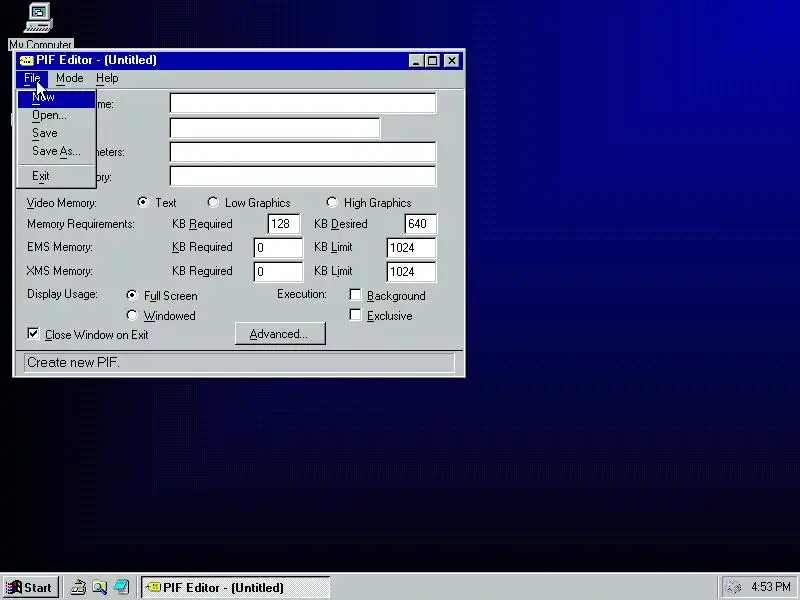Launch the first quick launch icon in the taskbar
Screen dimensions: 800x600
pyautogui.click(x=78, y=588)
